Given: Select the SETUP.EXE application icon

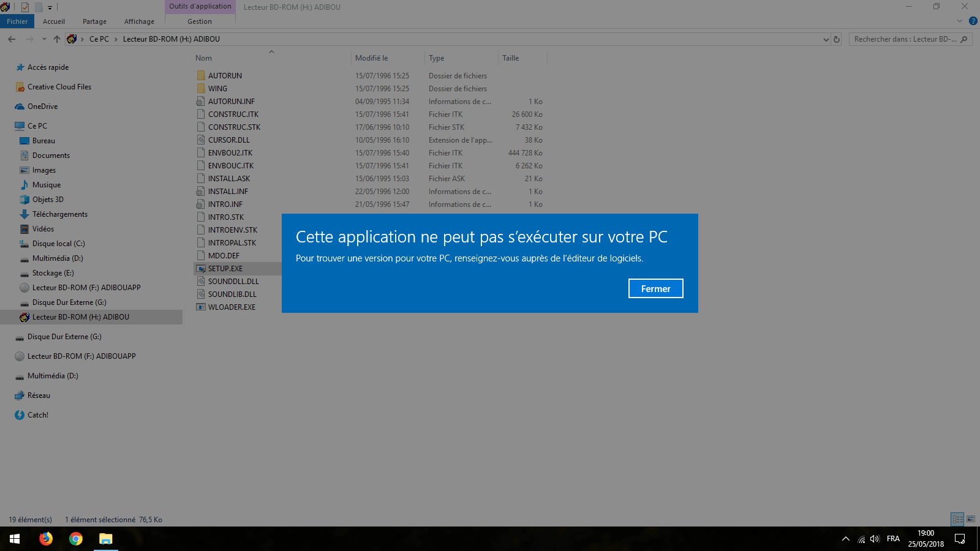Looking at the screenshot, I should (x=201, y=269).
